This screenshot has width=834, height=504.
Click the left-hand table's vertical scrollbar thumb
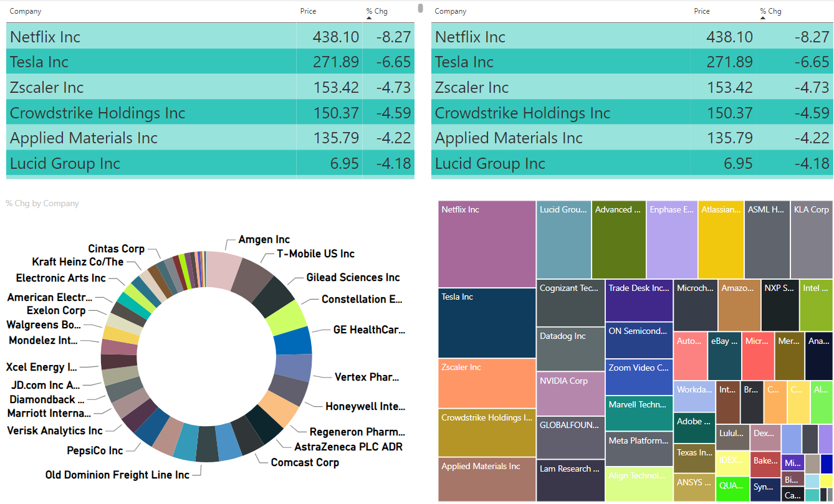[x=420, y=8]
